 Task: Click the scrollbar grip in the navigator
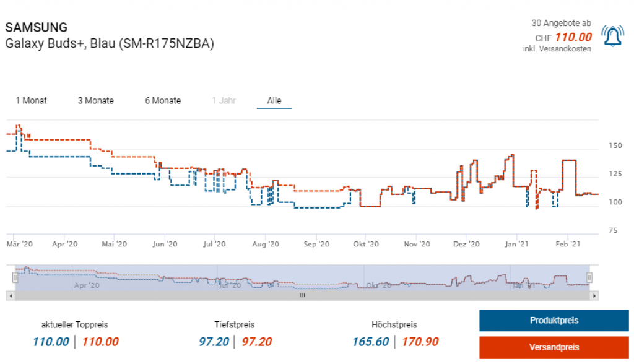pos(302,296)
